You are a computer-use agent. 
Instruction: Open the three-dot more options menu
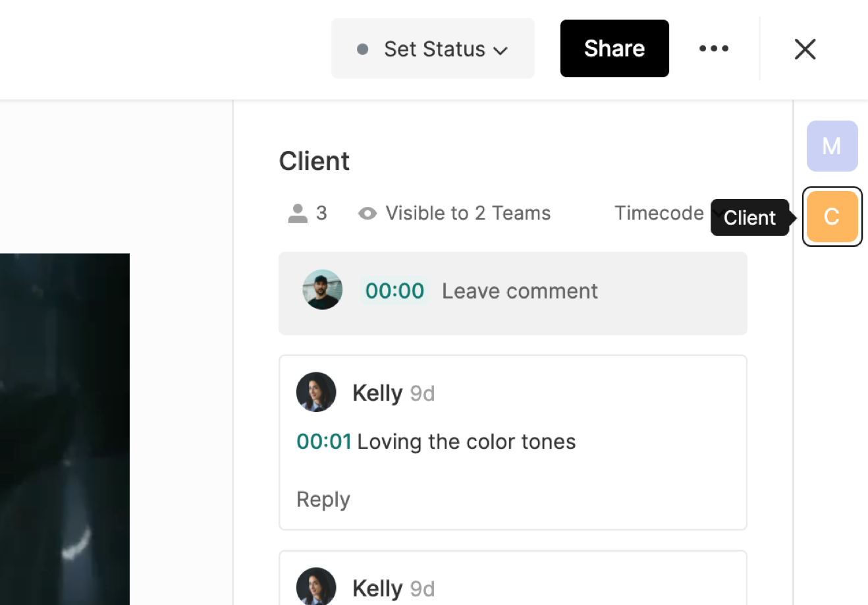[714, 49]
